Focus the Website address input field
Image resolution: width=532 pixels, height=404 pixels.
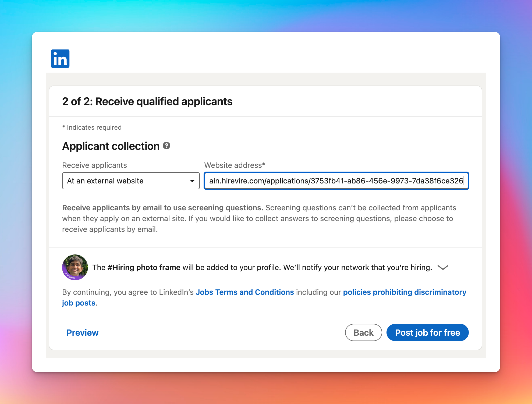(336, 181)
